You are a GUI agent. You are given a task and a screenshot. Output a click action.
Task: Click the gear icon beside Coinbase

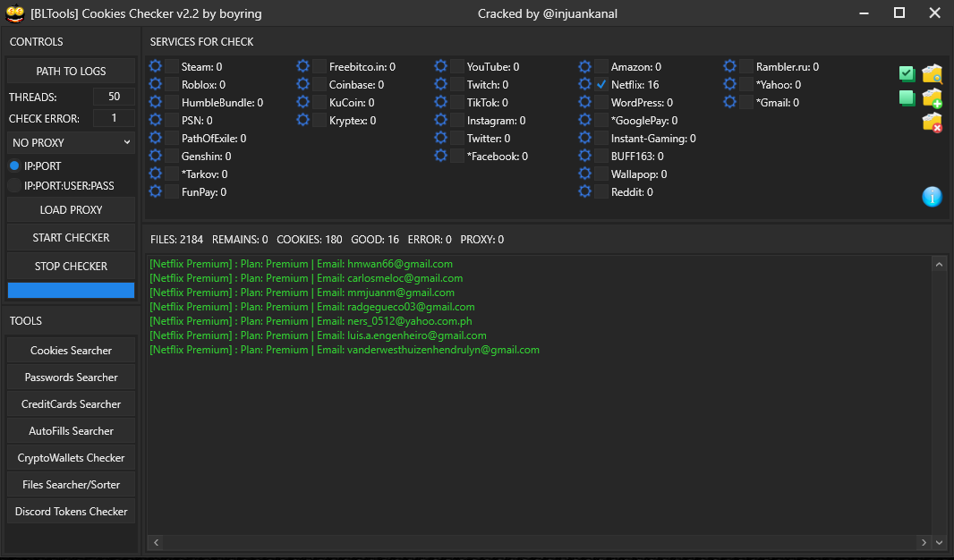click(x=303, y=84)
